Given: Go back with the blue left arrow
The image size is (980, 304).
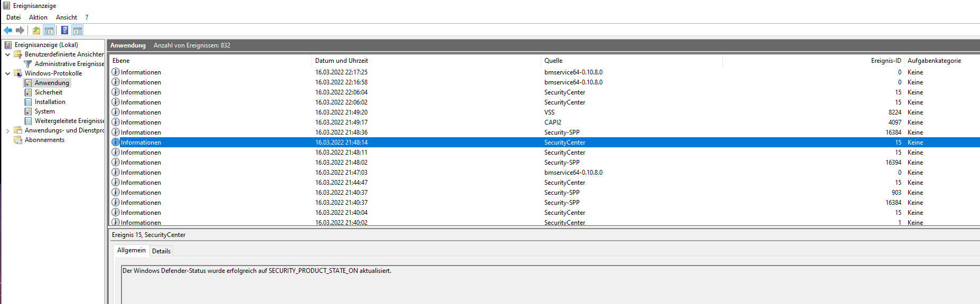Looking at the screenshot, I should coord(8,30).
